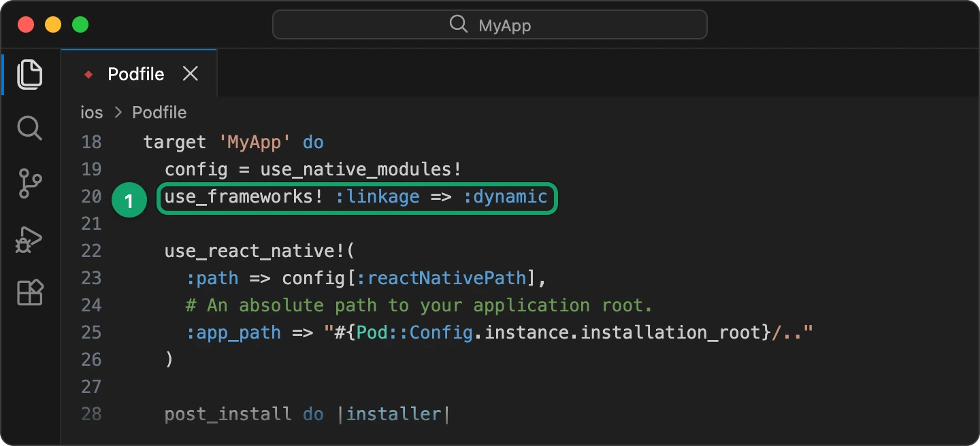Switch to the Podfile editor tab
The width and height of the screenshot is (980, 446).
pyautogui.click(x=139, y=73)
